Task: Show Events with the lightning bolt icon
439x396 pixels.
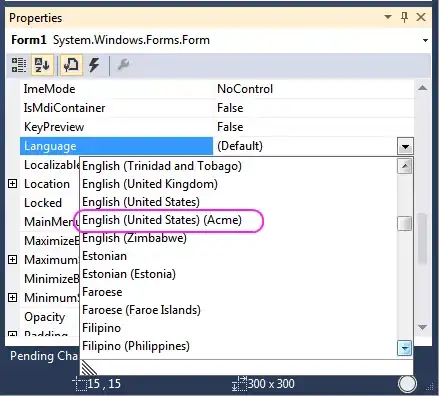Action: tap(95, 64)
